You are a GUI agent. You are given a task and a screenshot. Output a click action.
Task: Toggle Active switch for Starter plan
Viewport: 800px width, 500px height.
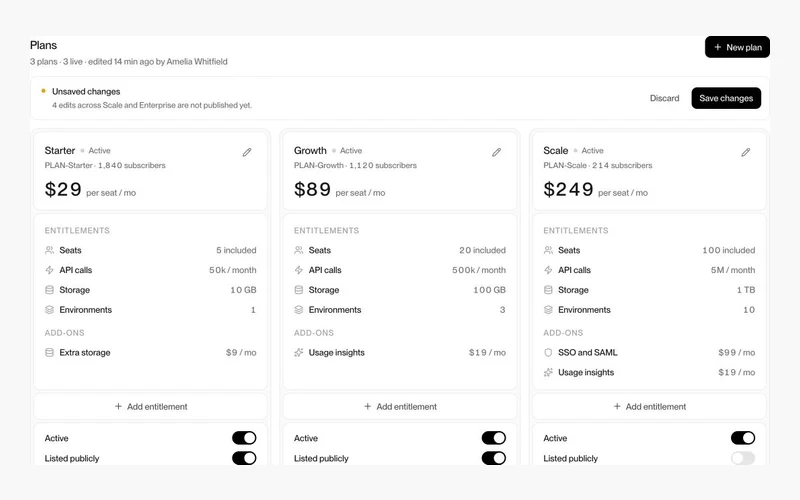pyautogui.click(x=244, y=438)
